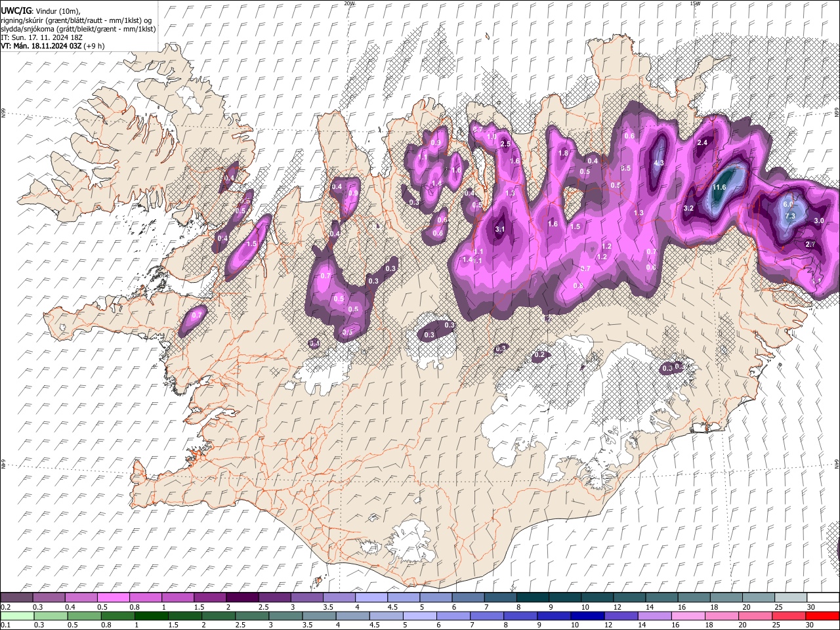The height and width of the screenshot is (630, 840).
Task: Select the lavender 4–4.5 swatch in upper legend
Action: 371,597
